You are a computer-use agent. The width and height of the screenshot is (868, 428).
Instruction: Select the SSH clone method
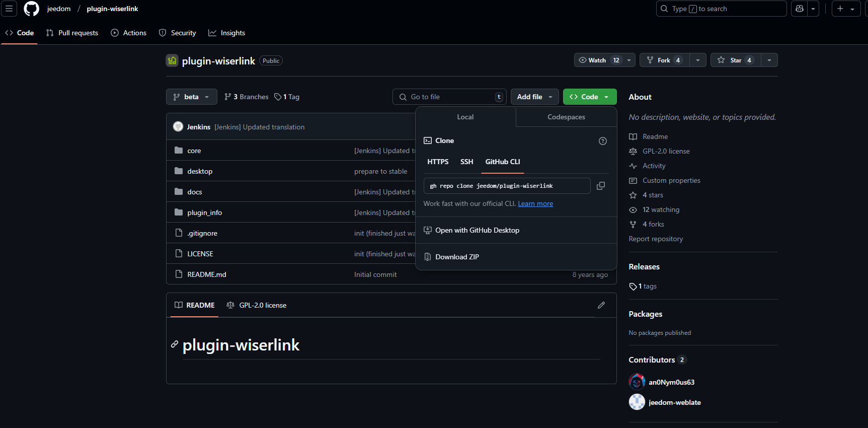[467, 162]
